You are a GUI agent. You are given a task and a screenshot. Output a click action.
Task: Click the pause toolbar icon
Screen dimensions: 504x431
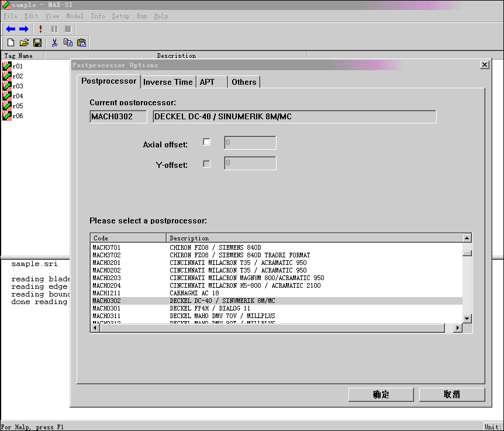54,29
